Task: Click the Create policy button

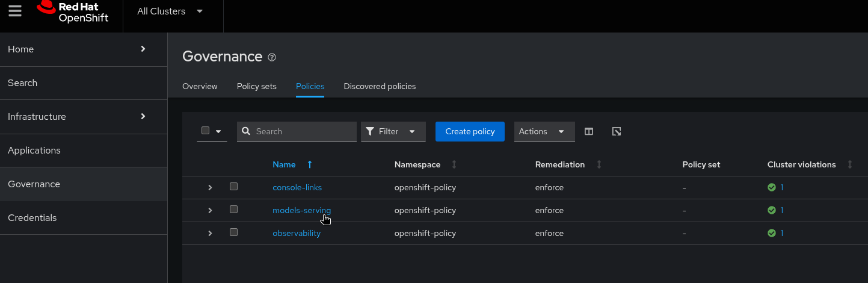Action: coord(470,131)
